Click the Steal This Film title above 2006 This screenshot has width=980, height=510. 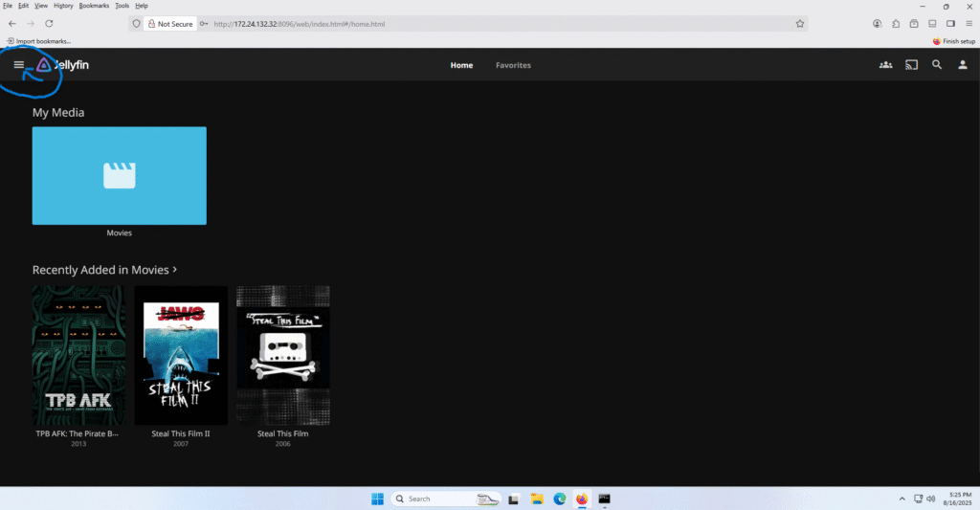coord(282,433)
